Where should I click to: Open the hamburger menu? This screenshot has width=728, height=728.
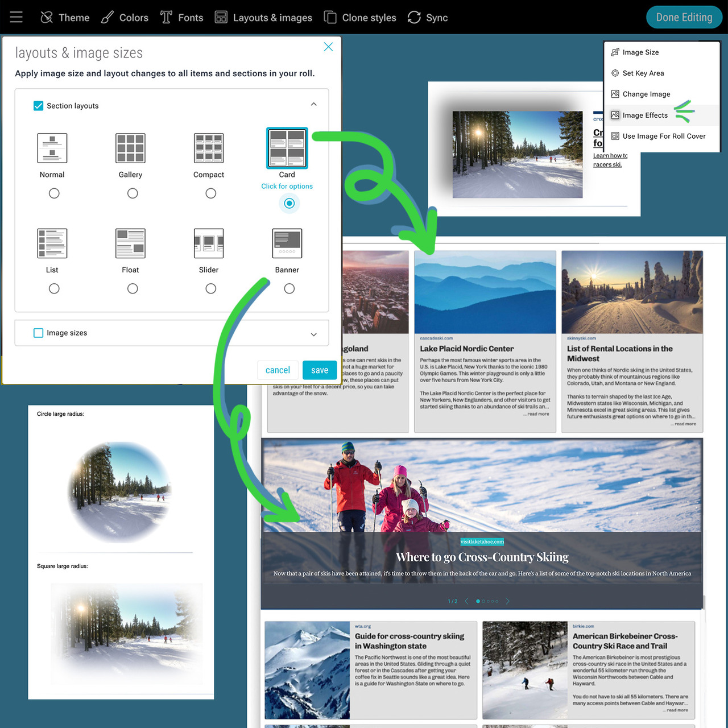(16, 17)
